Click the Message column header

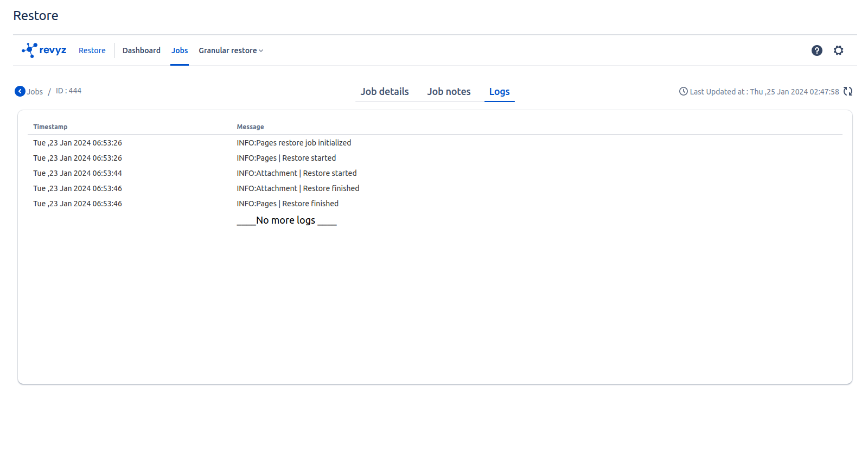(250, 127)
